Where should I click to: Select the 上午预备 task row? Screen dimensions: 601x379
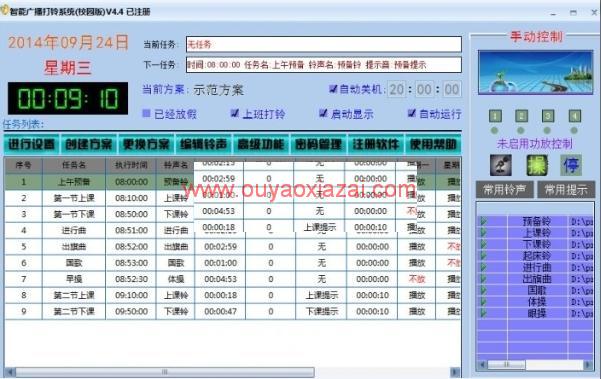[233, 182]
